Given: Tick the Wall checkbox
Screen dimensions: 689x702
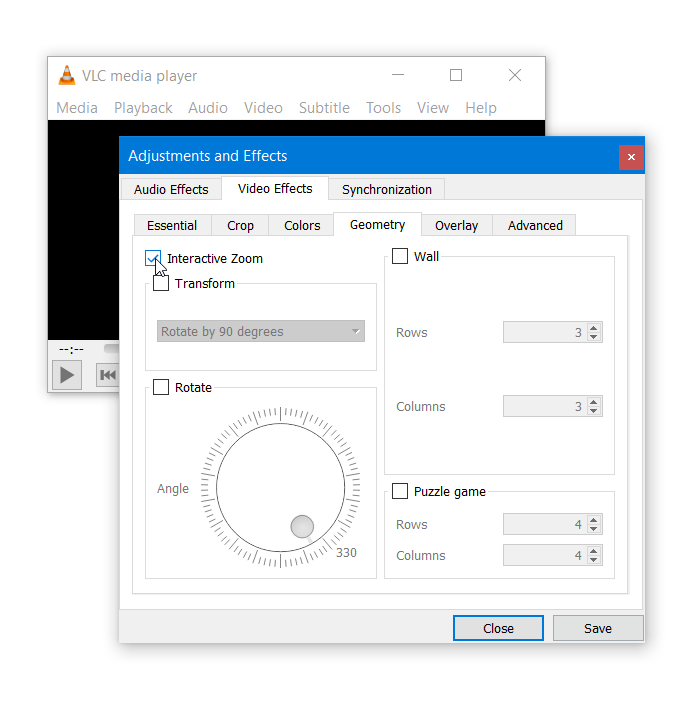Looking at the screenshot, I should tap(400, 256).
